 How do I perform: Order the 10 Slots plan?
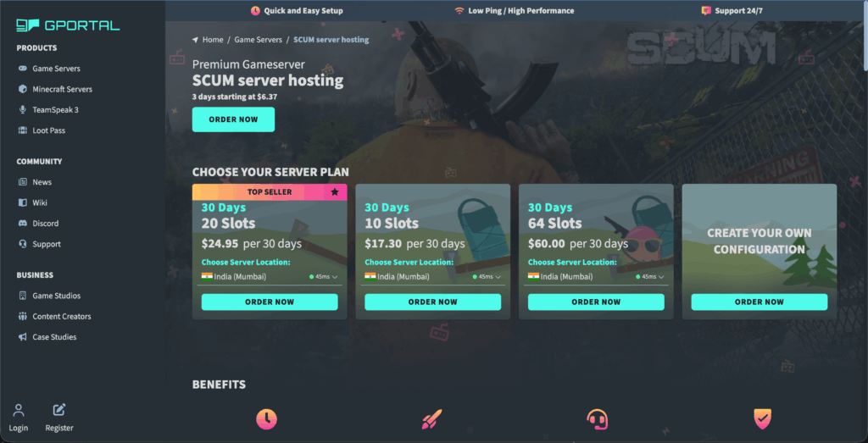click(x=433, y=302)
